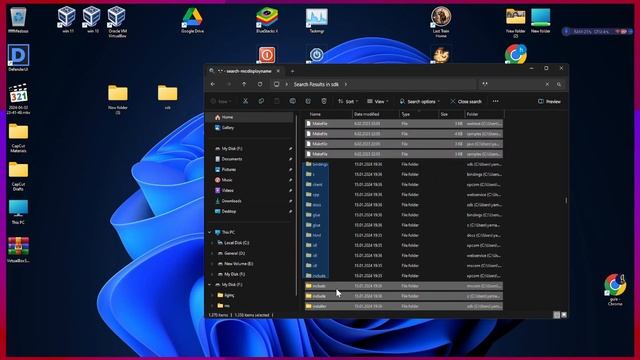Open the Chrome shortcut at desktop bottom right
This screenshot has width=640, height=360.
click(x=615, y=289)
